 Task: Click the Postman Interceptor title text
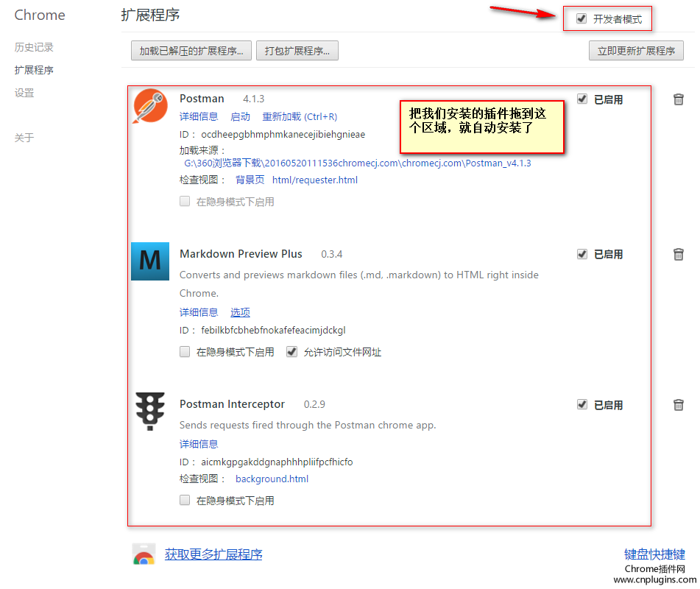point(232,404)
